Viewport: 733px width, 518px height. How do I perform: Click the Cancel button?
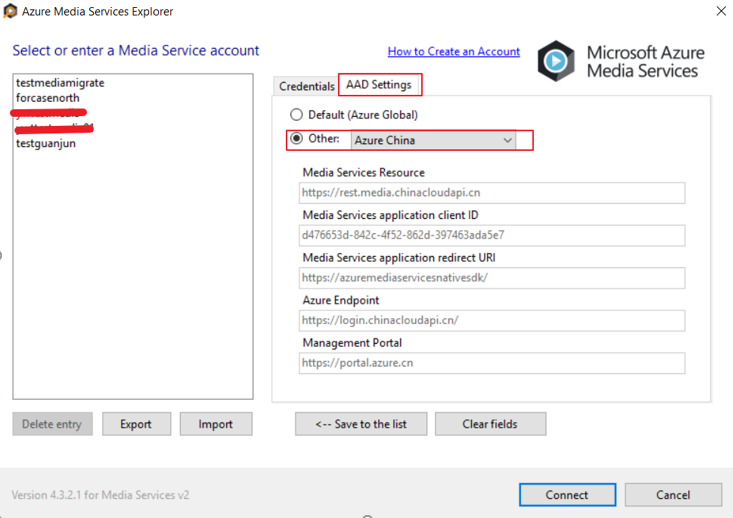pos(673,495)
